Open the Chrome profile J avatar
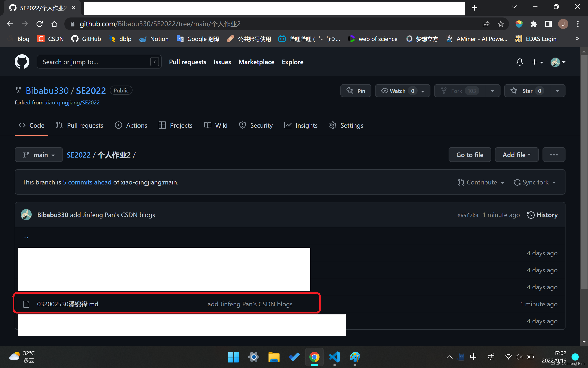 tap(563, 24)
